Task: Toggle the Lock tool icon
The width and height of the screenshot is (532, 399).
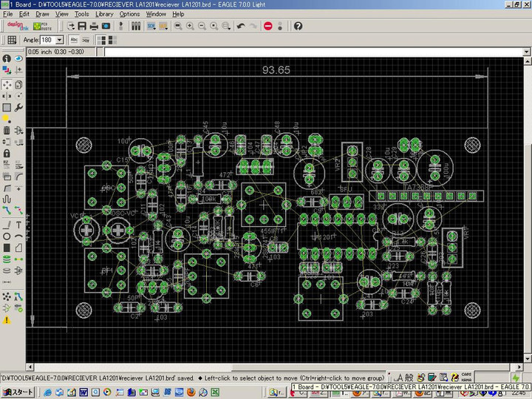Action: pyautogui.click(x=7, y=153)
